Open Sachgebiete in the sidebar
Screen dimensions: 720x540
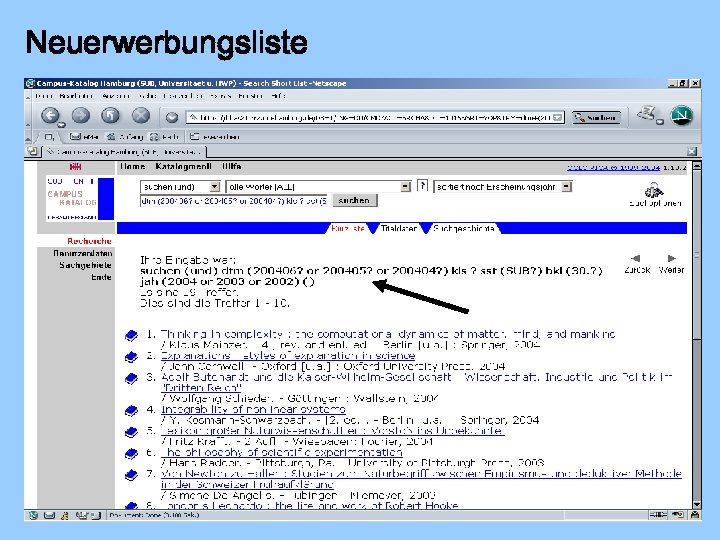tap(85, 265)
